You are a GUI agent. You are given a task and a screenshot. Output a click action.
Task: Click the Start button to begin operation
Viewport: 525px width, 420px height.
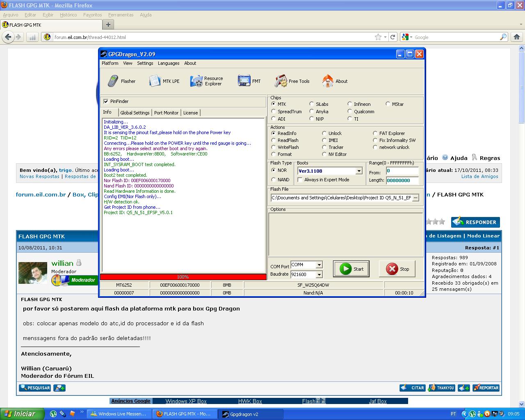click(x=351, y=269)
